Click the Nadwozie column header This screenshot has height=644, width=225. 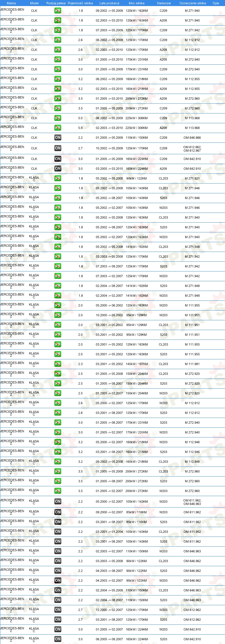(x=164, y=3)
